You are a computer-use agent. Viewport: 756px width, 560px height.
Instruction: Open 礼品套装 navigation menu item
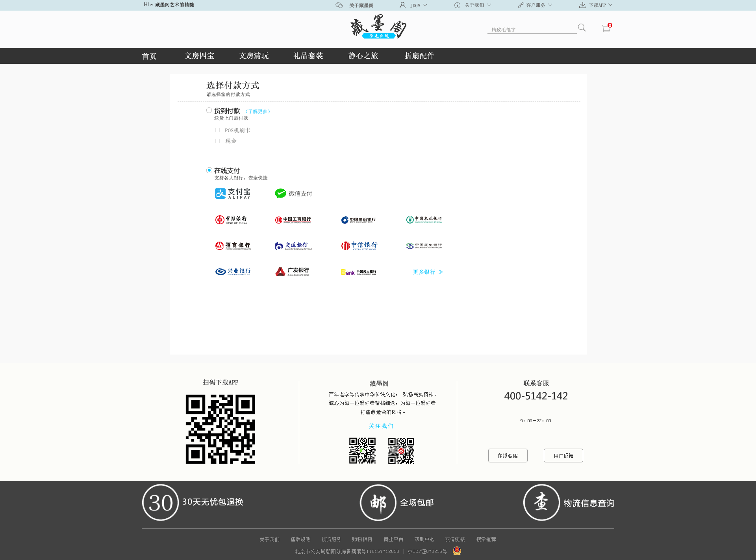pos(308,56)
